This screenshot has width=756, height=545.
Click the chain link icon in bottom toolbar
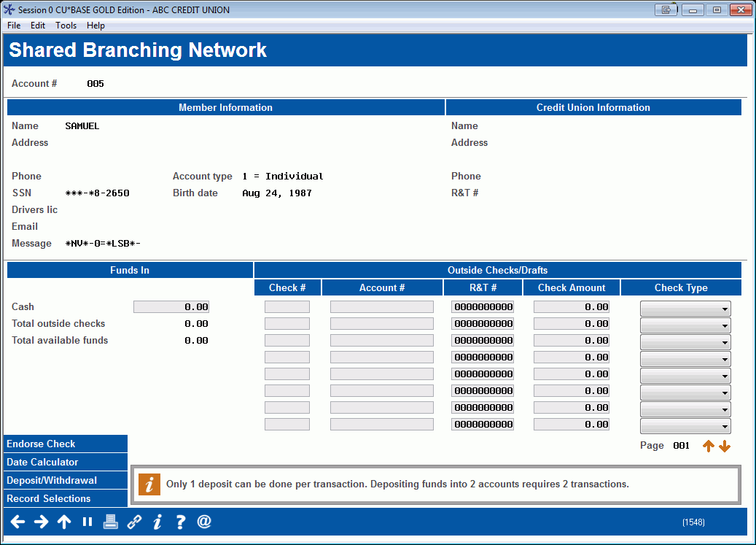pyautogui.click(x=134, y=522)
